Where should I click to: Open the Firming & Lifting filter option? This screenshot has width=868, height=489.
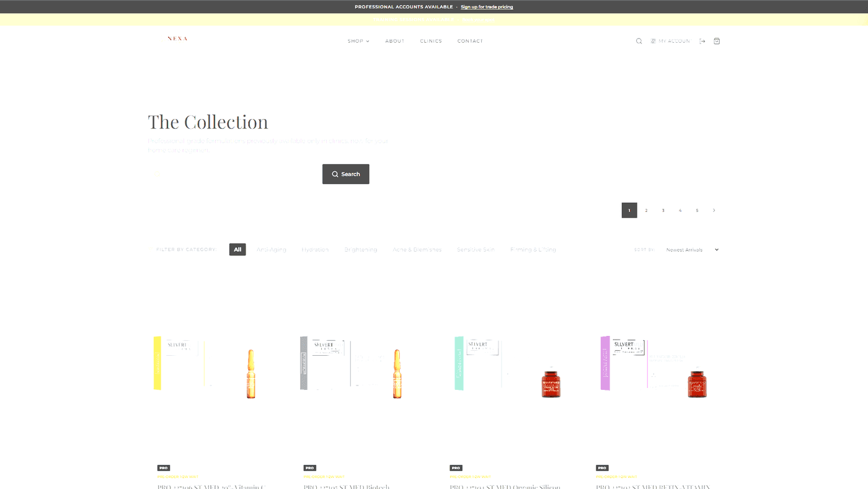(533, 249)
